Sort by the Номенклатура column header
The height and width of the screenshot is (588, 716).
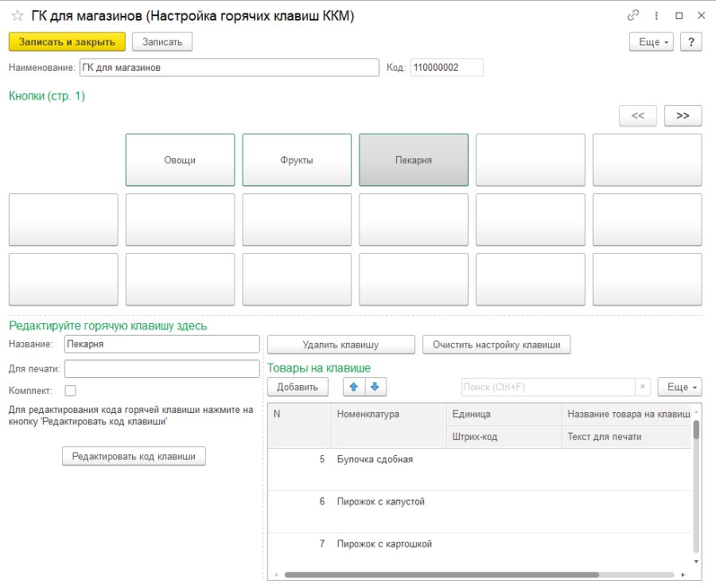click(x=388, y=426)
